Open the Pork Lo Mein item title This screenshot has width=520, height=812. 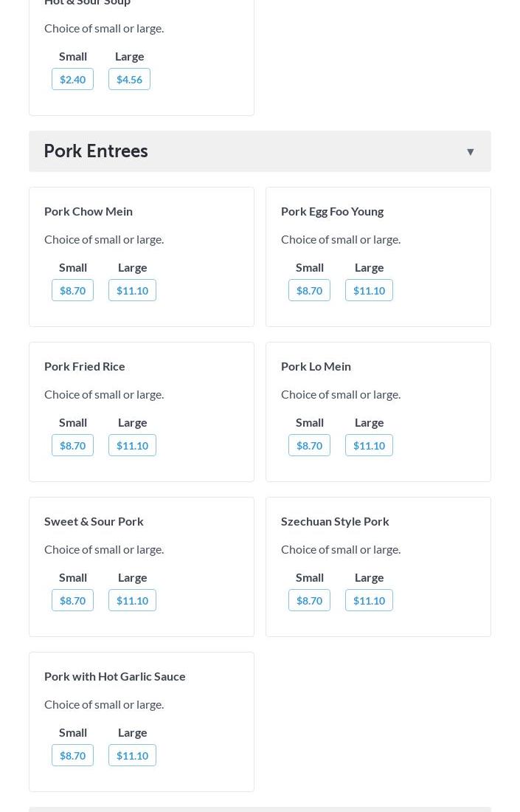[x=316, y=366]
